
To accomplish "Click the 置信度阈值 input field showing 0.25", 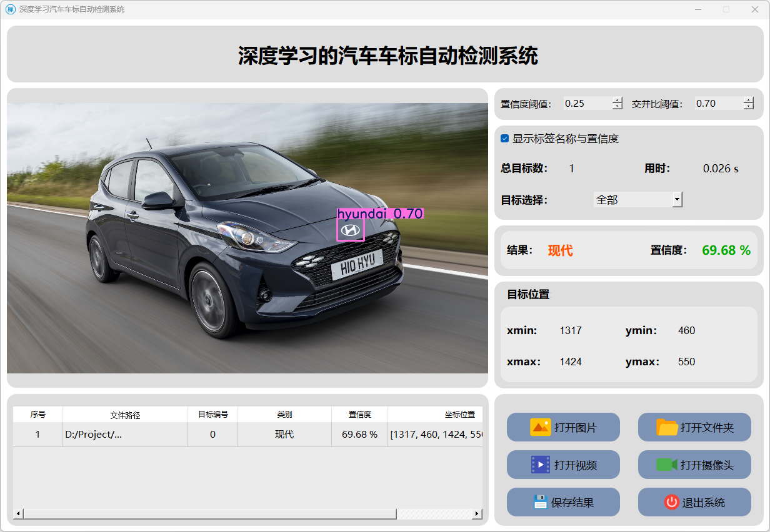I will pos(586,104).
